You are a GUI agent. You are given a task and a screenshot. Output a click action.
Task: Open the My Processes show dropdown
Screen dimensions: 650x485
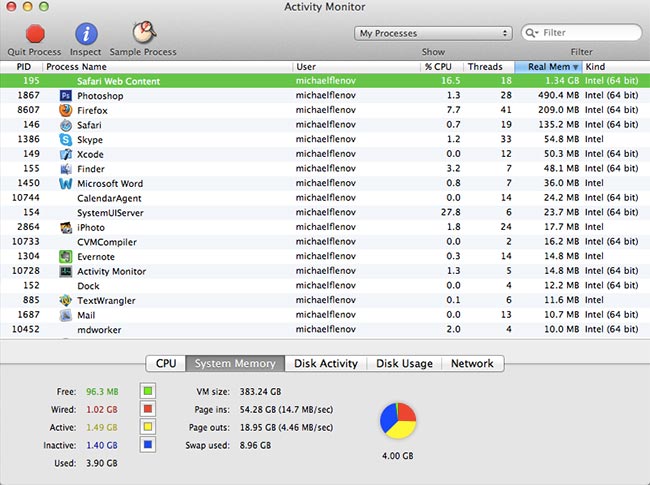(x=433, y=33)
